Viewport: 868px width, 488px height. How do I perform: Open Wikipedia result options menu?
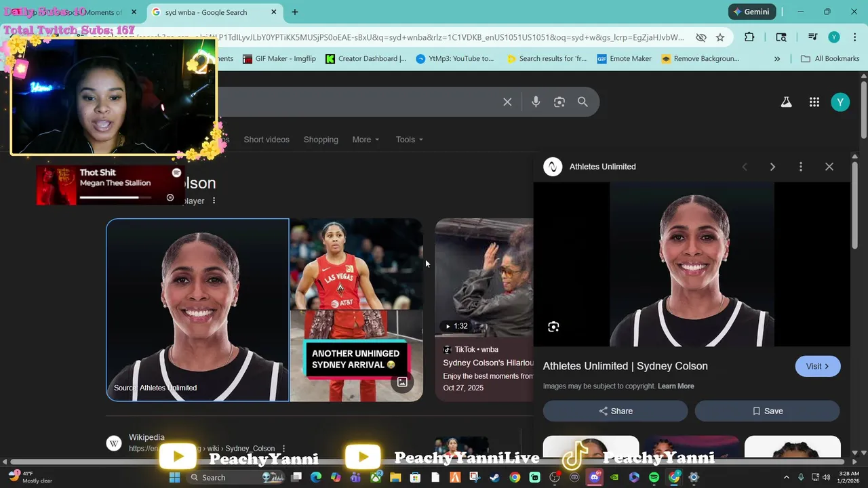tap(283, 449)
